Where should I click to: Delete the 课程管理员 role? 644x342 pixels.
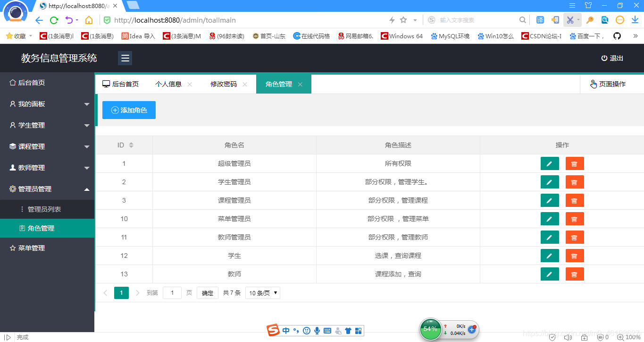(x=575, y=200)
